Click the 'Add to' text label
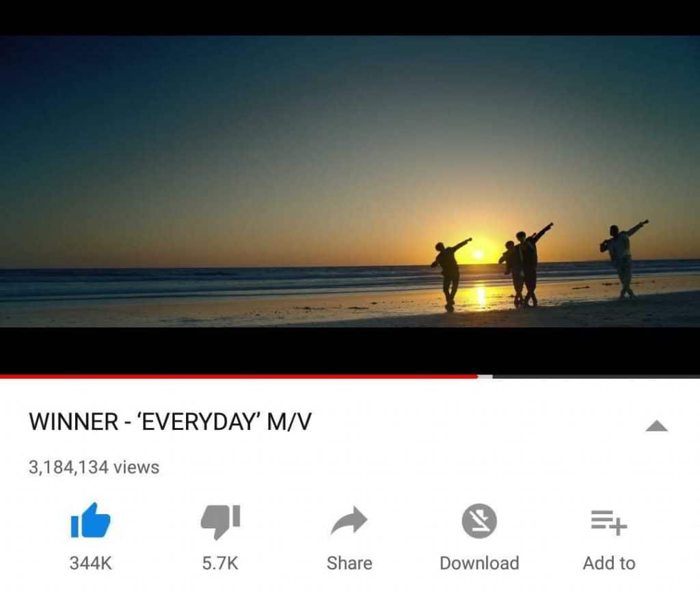 click(609, 563)
